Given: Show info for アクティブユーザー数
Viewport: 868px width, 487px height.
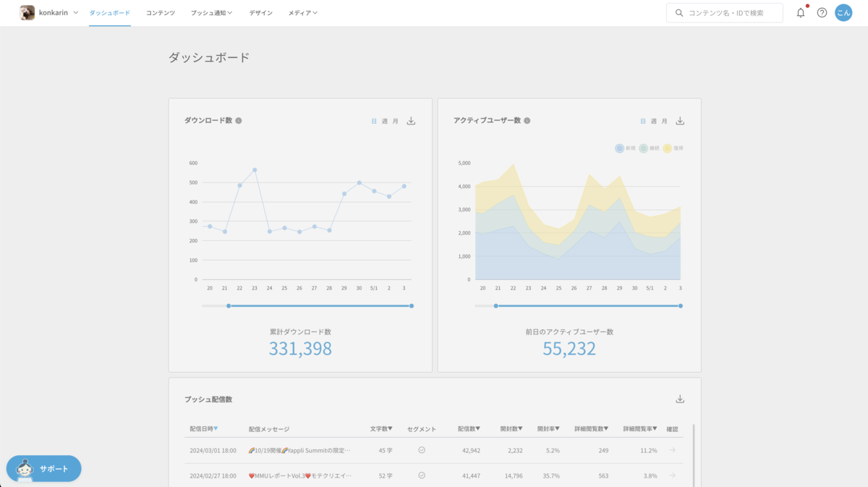Looking at the screenshot, I should pyautogui.click(x=527, y=121).
